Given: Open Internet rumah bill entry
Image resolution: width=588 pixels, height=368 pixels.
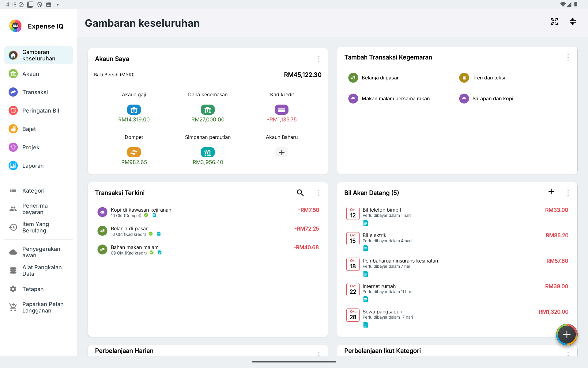Looking at the screenshot, I should tap(457, 292).
